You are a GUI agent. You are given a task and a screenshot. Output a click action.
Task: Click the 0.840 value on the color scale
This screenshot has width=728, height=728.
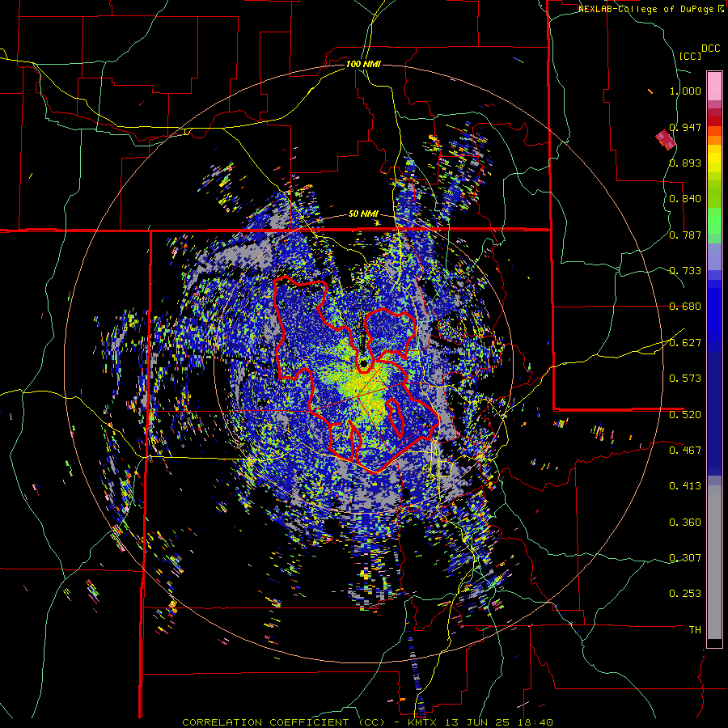685,199
